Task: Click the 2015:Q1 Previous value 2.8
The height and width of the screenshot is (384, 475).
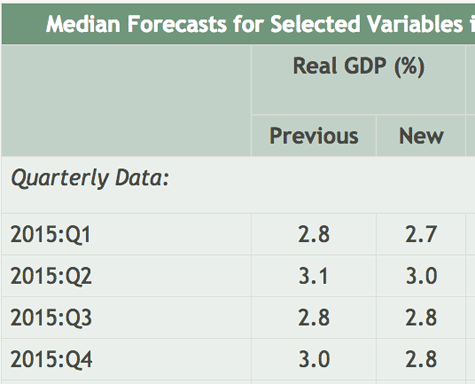Action: pyautogui.click(x=314, y=234)
